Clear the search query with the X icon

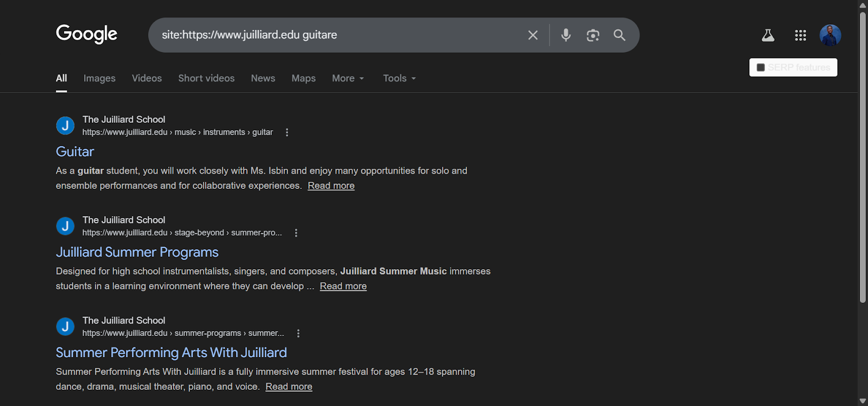(533, 35)
